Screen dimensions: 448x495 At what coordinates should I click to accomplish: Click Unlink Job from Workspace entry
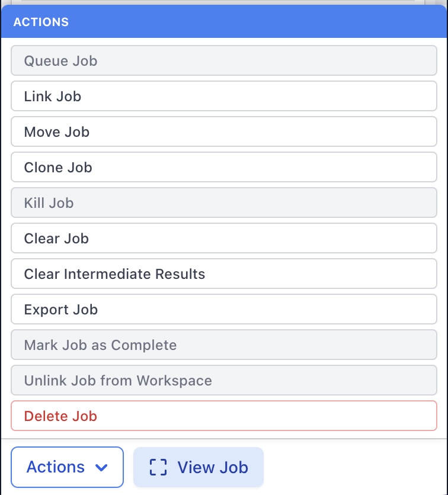223,381
